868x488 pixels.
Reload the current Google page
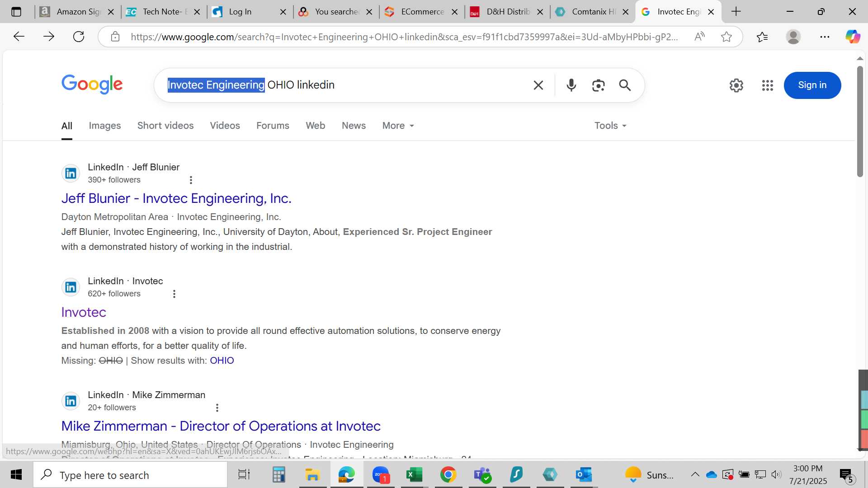point(79,37)
